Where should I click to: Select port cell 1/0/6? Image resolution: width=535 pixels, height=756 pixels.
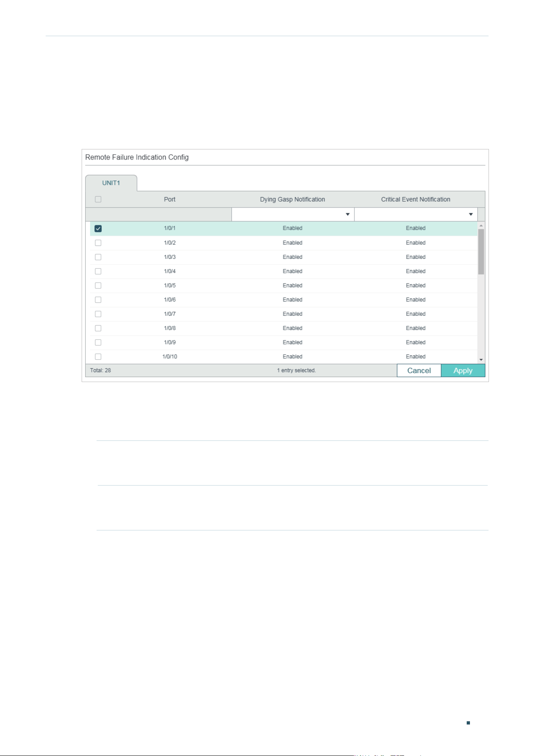170,300
